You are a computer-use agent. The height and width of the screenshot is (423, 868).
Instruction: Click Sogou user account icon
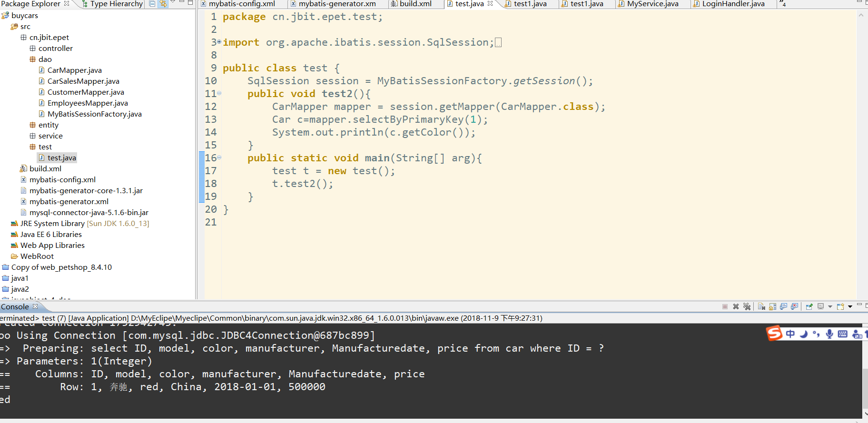(x=857, y=334)
